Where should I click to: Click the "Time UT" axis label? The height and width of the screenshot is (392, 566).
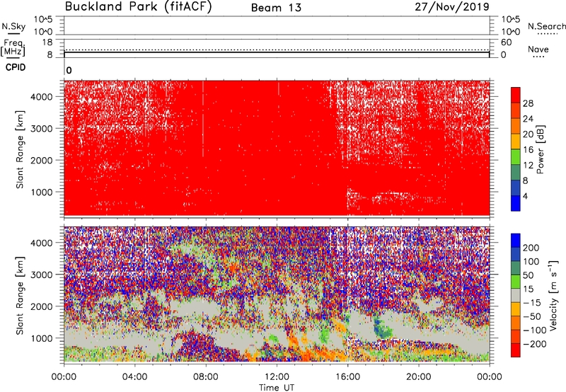pyautogui.click(x=277, y=388)
